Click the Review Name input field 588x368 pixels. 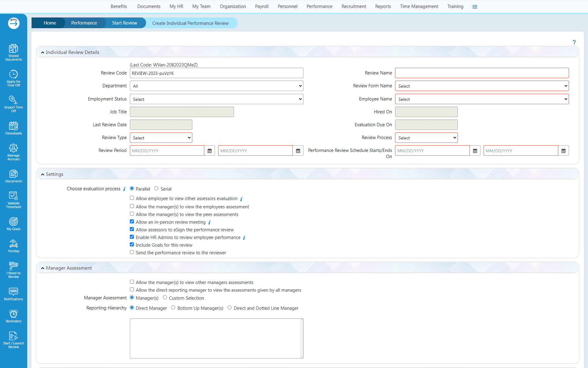[482, 73]
